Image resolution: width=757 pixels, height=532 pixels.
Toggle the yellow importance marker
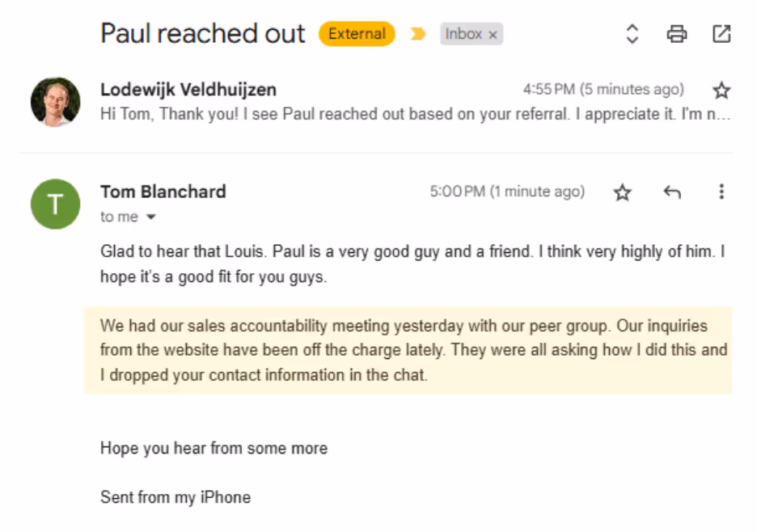pyautogui.click(x=418, y=34)
